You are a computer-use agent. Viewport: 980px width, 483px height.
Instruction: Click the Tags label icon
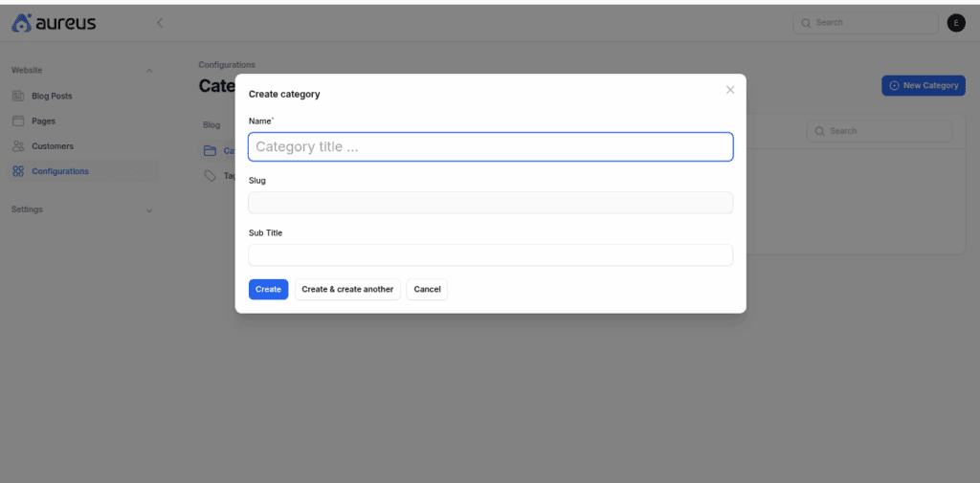[210, 176]
